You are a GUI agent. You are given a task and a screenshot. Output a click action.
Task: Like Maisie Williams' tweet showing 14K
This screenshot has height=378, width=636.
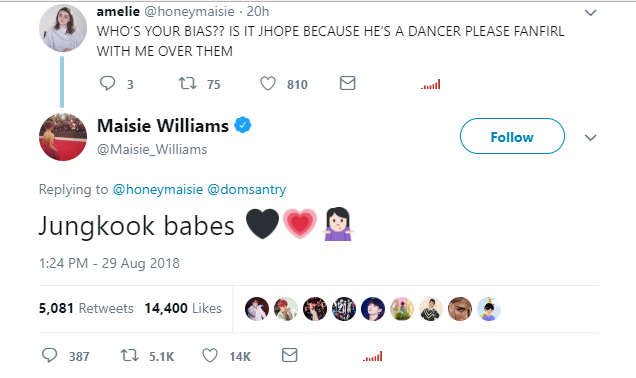[x=210, y=356]
